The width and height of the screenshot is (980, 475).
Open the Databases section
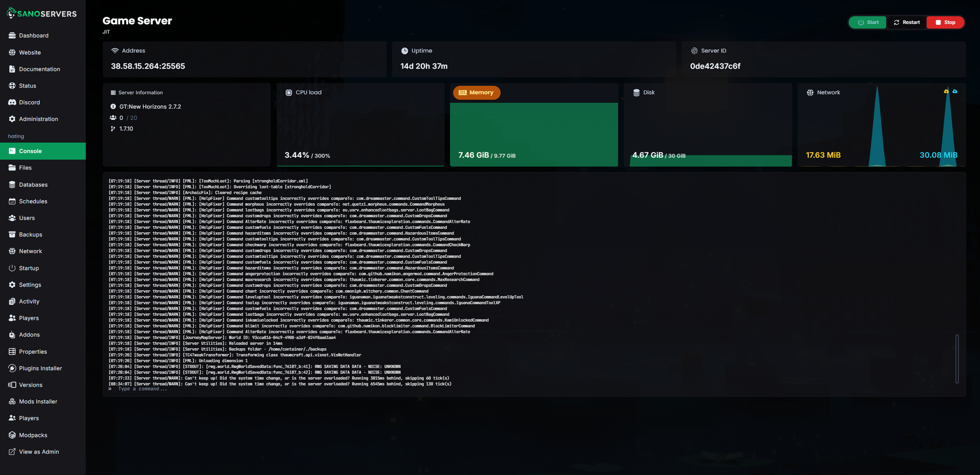[x=33, y=184]
